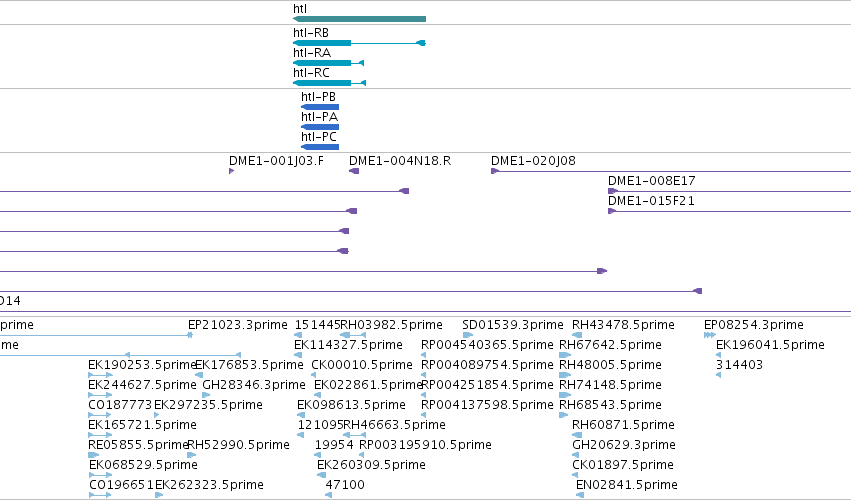Click the 314403 feature label
851x500 pixels.
coord(739,365)
